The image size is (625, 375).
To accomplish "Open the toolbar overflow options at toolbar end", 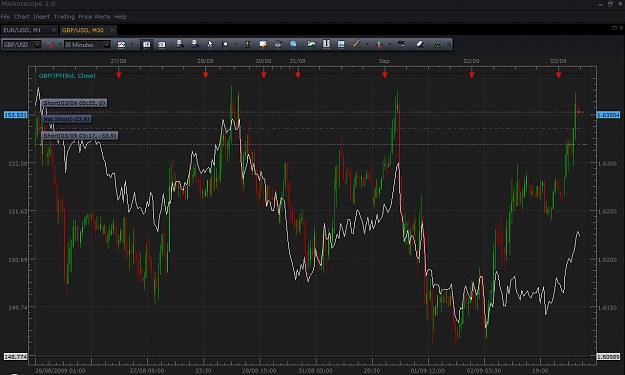I will coord(449,45).
